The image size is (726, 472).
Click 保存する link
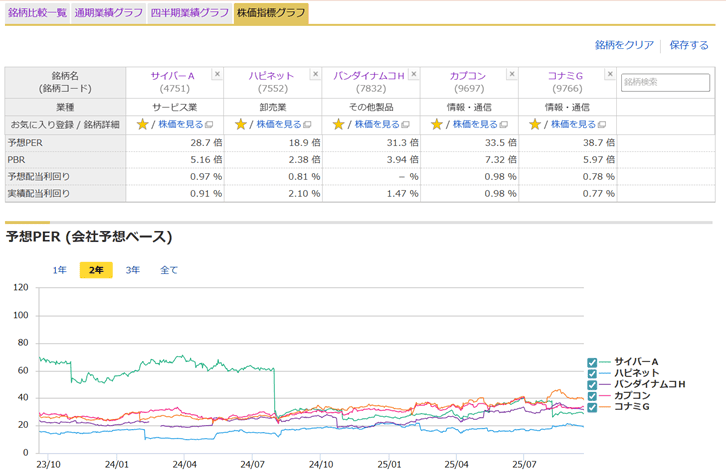(x=689, y=45)
